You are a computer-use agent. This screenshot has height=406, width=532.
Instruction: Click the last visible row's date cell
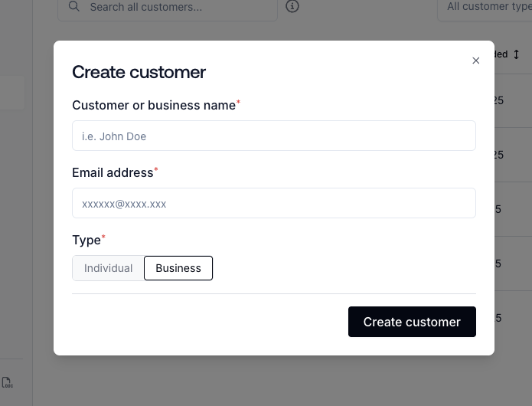(498, 318)
